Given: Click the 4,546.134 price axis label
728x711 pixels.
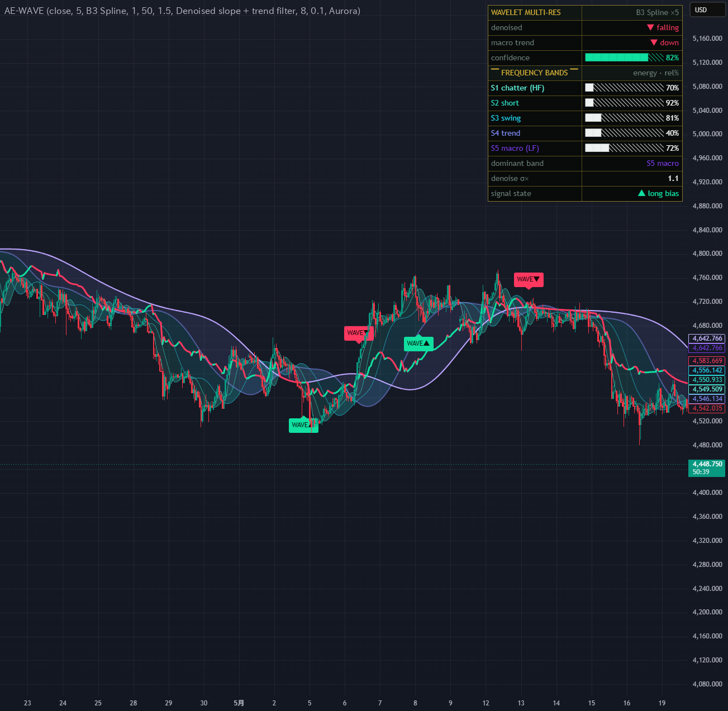Looking at the screenshot, I should 707,399.
